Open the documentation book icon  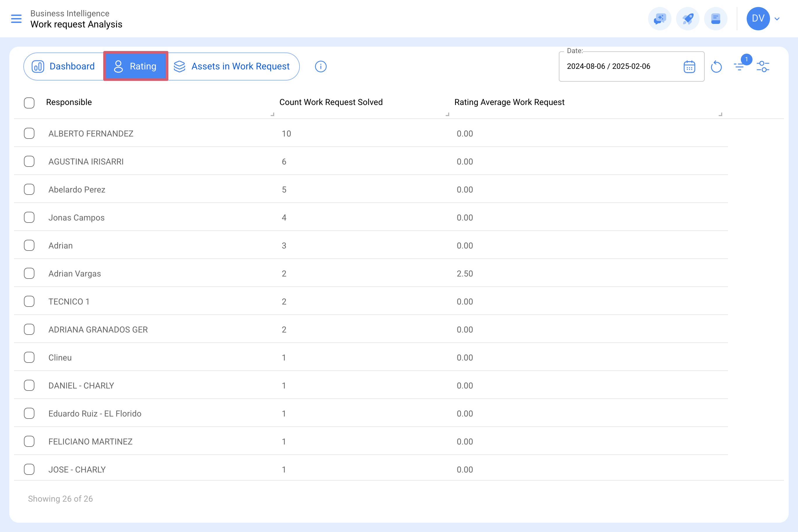pos(715,19)
